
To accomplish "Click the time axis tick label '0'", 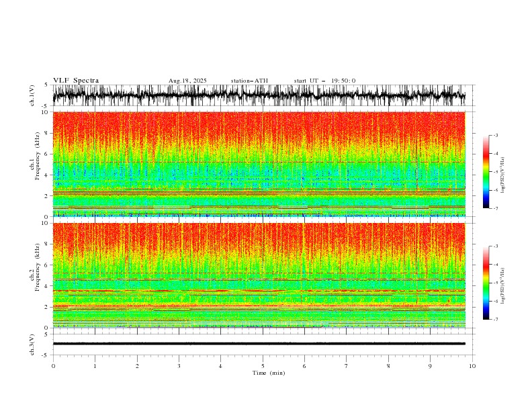I will (53, 366).
